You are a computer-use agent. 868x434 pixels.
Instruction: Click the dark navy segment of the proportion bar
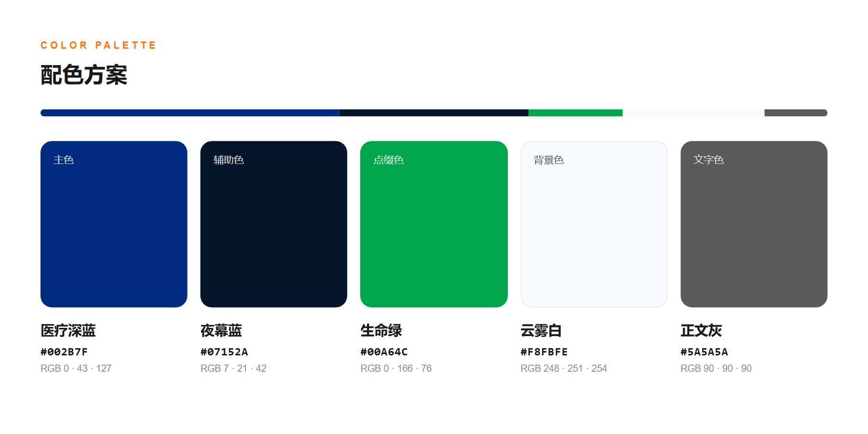tap(434, 113)
